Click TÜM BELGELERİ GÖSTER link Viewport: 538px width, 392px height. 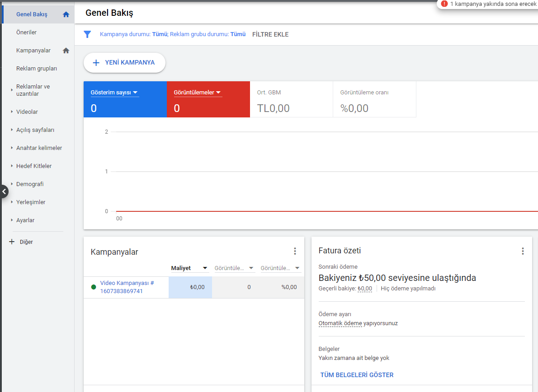point(357,375)
